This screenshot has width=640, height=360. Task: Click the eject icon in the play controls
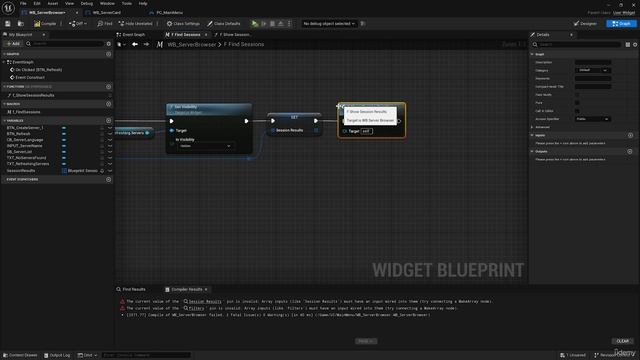281,24
